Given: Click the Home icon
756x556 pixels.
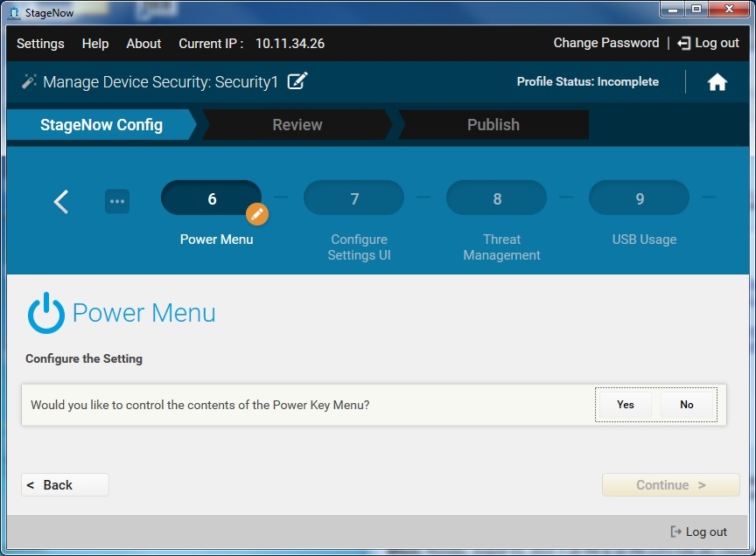Looking at the screenshot, I should click(x=717, y=82).
